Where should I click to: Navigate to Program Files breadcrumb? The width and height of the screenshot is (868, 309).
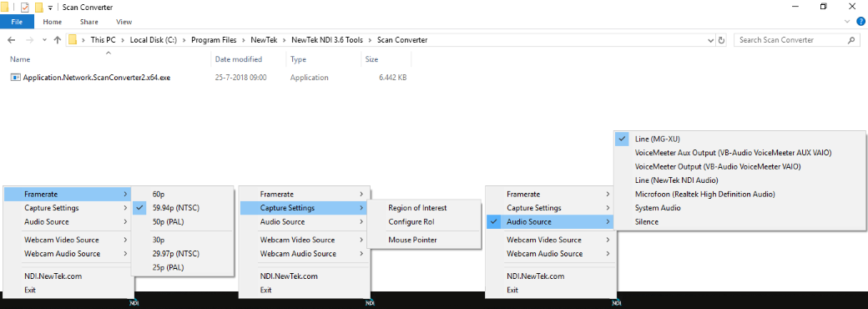214,40
